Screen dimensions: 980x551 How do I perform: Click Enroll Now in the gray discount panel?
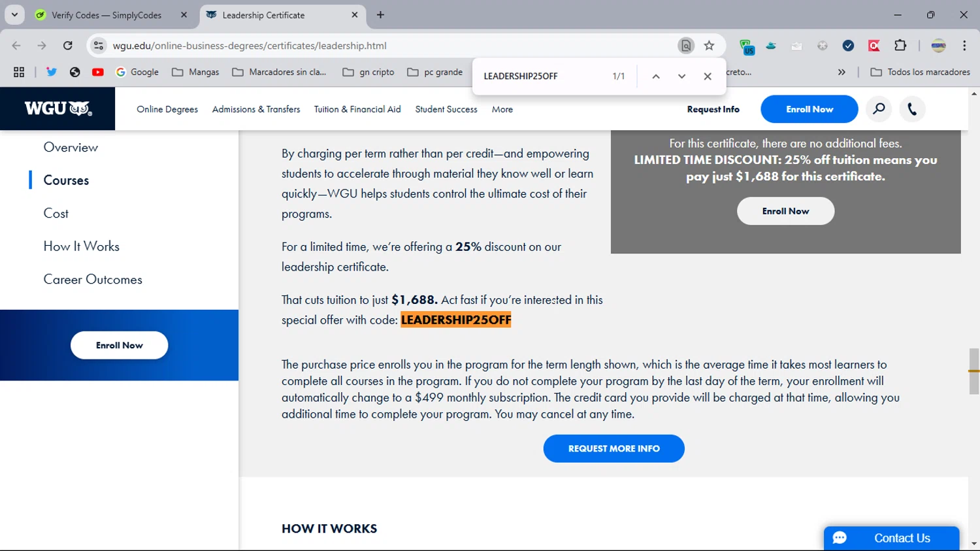pos(785,211)
